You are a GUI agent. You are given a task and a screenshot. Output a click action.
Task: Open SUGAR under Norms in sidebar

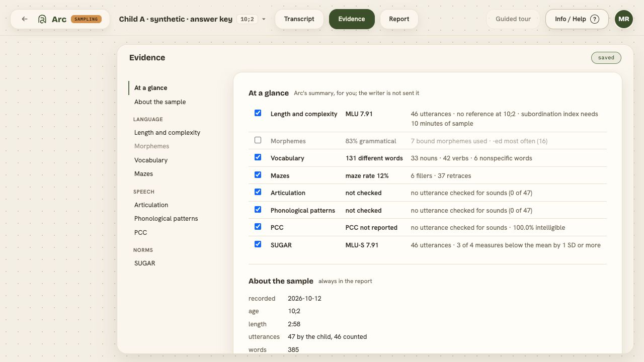coord(144,263)
